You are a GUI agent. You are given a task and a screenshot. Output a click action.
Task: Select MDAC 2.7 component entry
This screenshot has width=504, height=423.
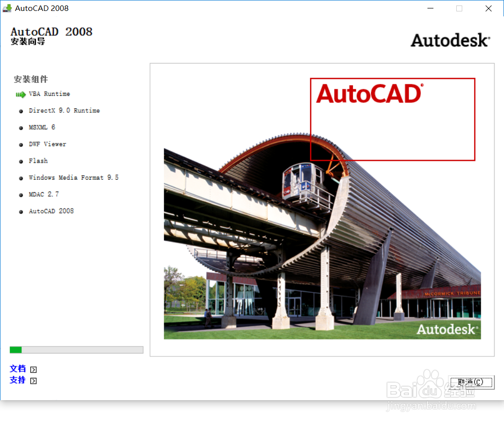point(44,194)
